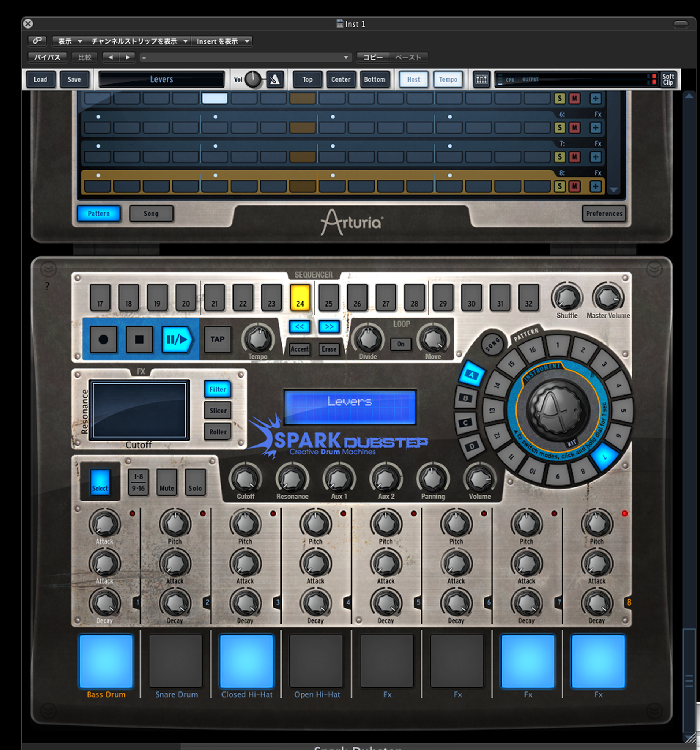This screenshot has width=700, height=750.
Task: Trigger the Open Hi-Hat pad
Action: (316, 661)
